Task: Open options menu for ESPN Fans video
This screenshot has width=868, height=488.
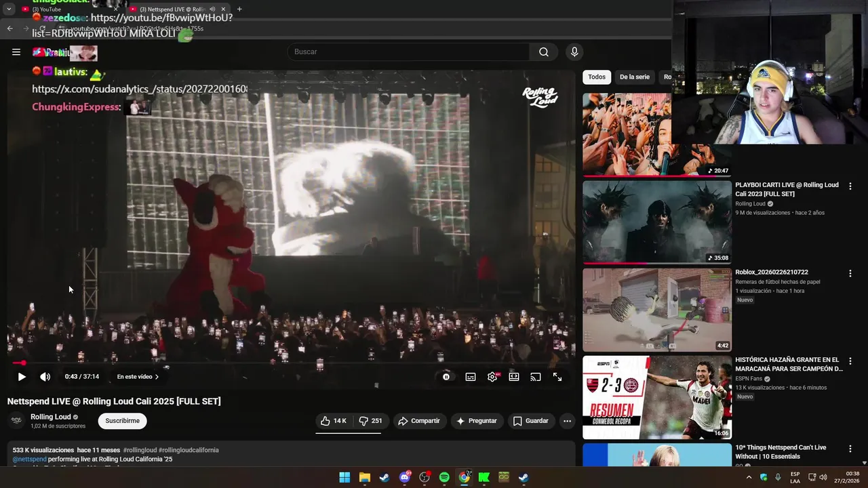Action: tap(850, 361)
